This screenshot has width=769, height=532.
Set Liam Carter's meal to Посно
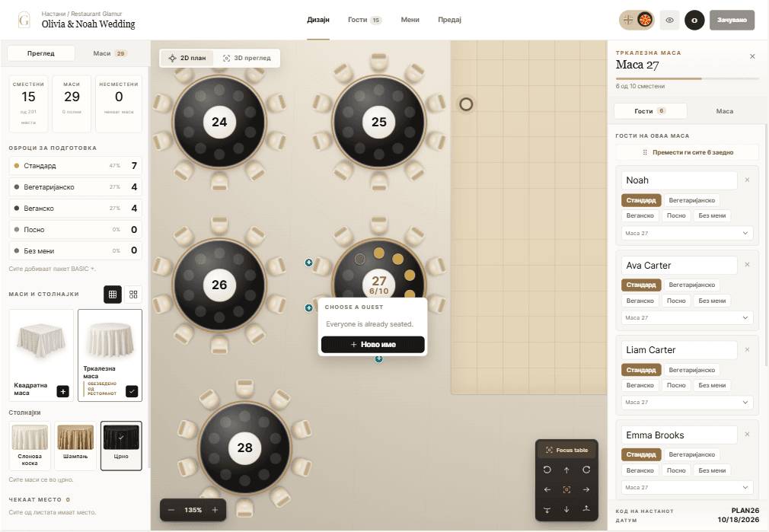tap(676, 385)
